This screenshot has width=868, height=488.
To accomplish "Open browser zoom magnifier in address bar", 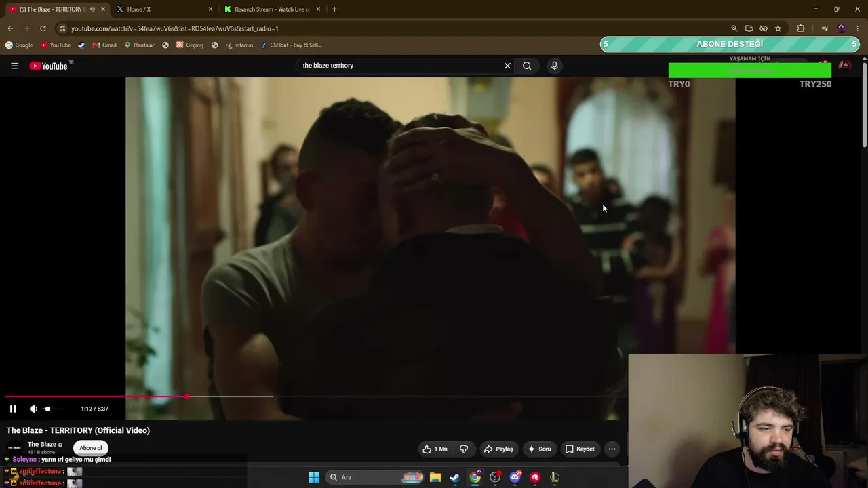I will pos(734,28).
